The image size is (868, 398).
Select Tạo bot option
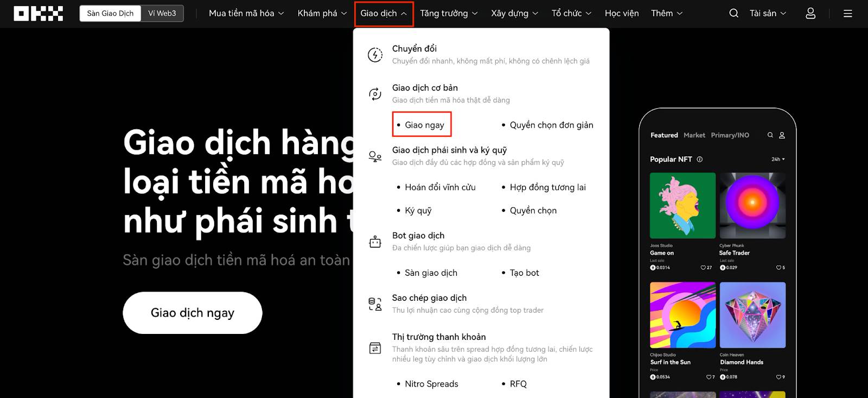coord(524,273)
